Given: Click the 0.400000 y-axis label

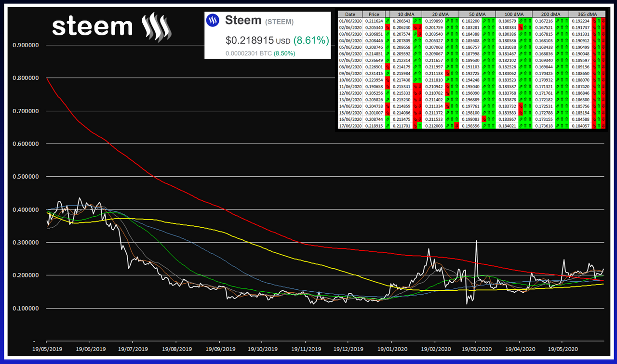Looking at the screenshot, I should point(26,209).
